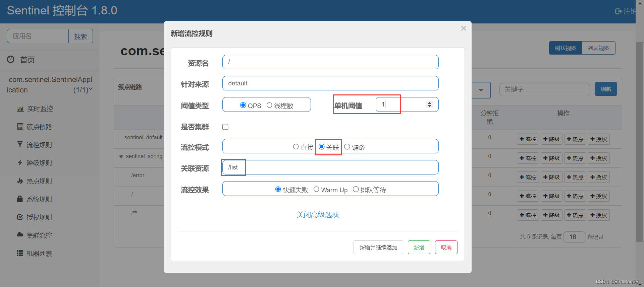Click the /** resource row text
Screen dimensions: 644x287
coord(134,212)
